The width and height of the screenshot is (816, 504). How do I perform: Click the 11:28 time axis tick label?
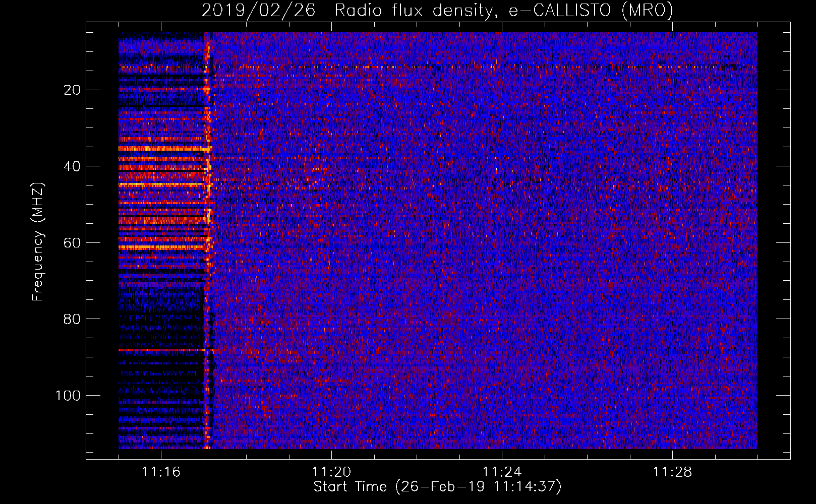(672, 472)
